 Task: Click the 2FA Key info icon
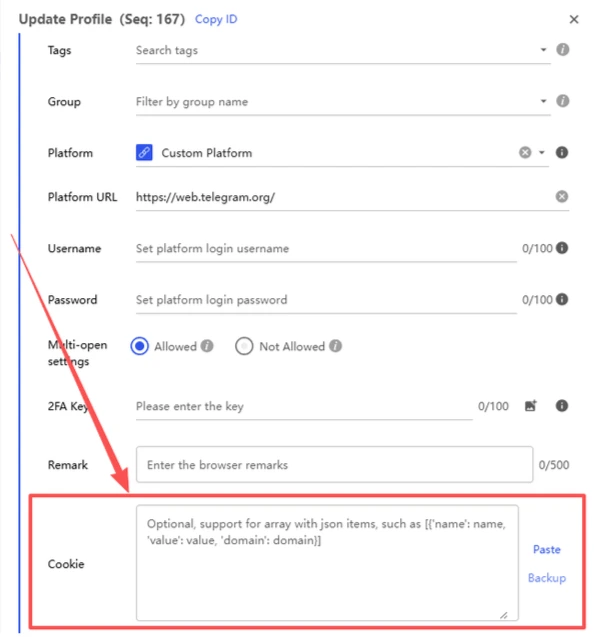point(561,405)
